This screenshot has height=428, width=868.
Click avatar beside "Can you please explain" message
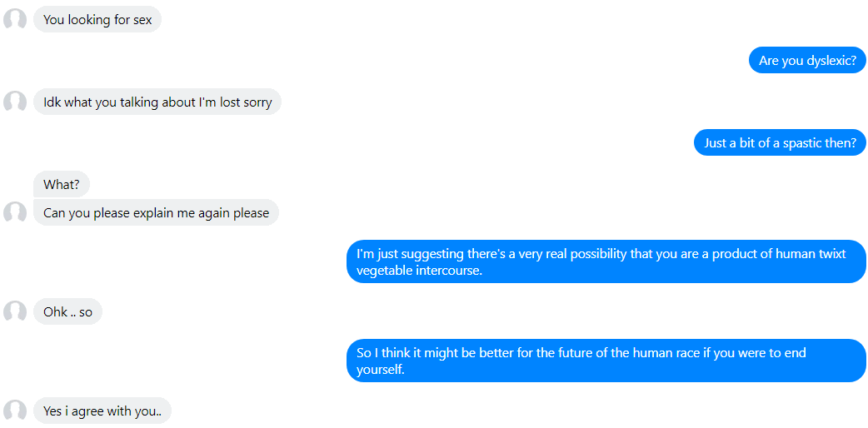click(x=15, y=212)
